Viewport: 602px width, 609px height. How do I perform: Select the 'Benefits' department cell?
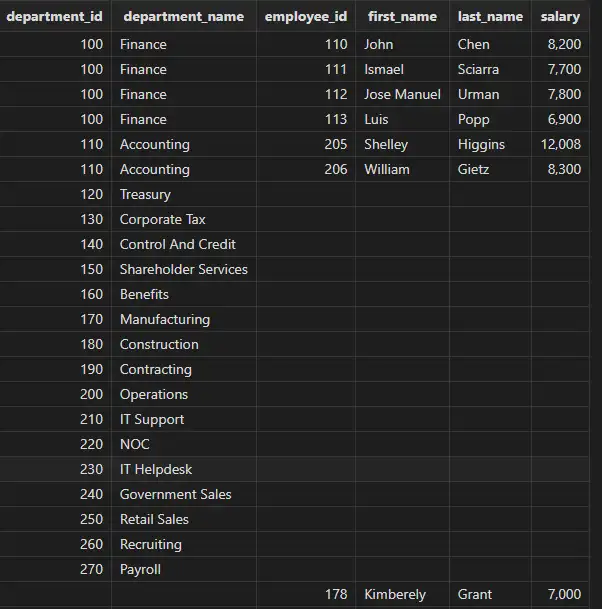[184, 294]
